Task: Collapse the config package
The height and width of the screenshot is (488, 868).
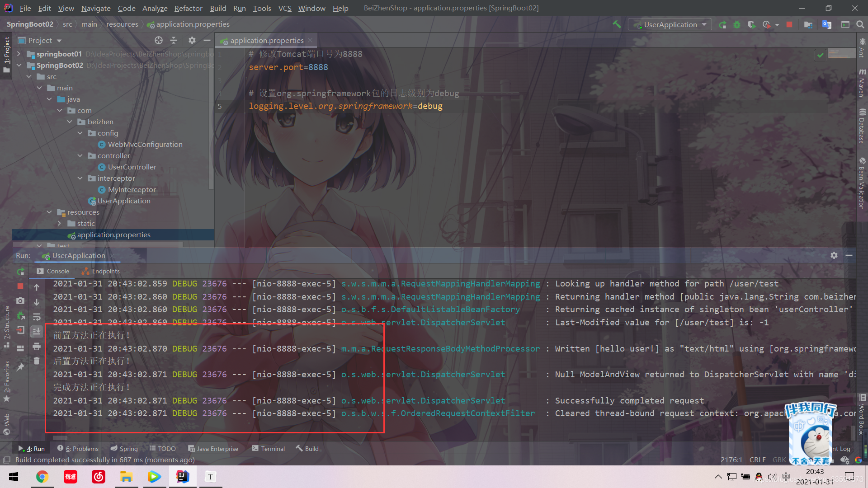Action: [80, 133]
